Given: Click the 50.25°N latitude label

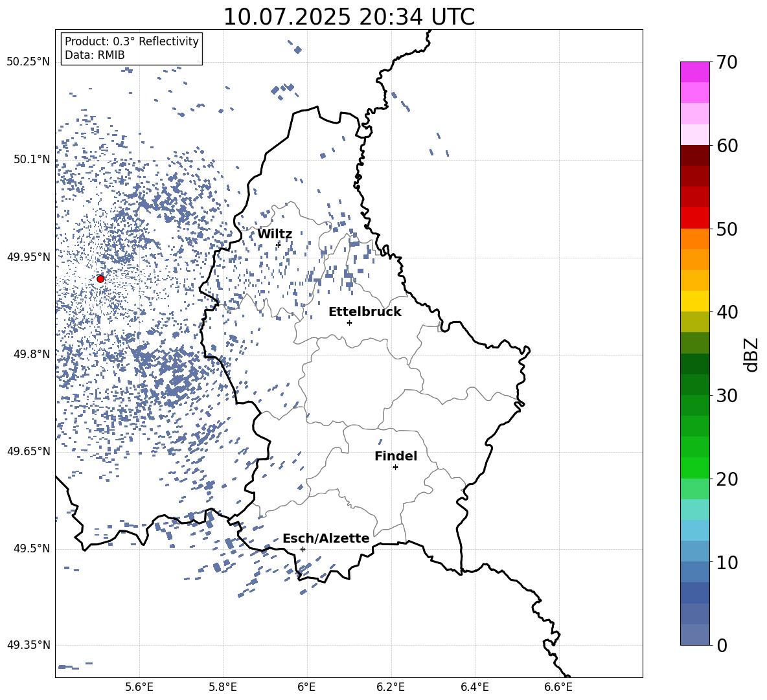Looking at the screenshot, I should 29,62.
